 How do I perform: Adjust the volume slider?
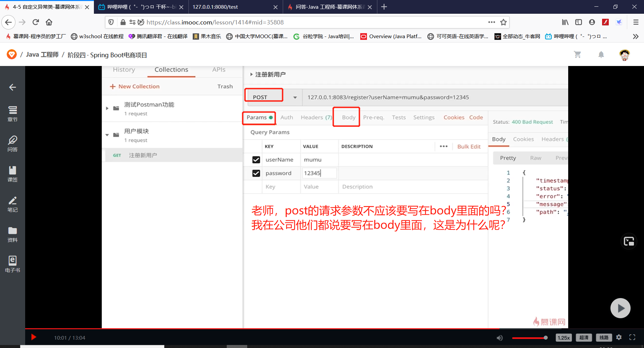[530, 338]
